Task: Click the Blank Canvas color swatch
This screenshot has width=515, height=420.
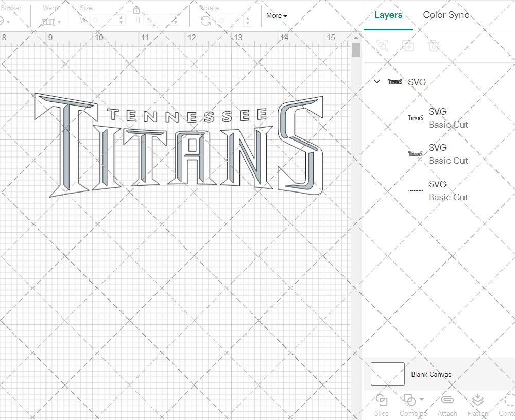Action: point(387,374)
